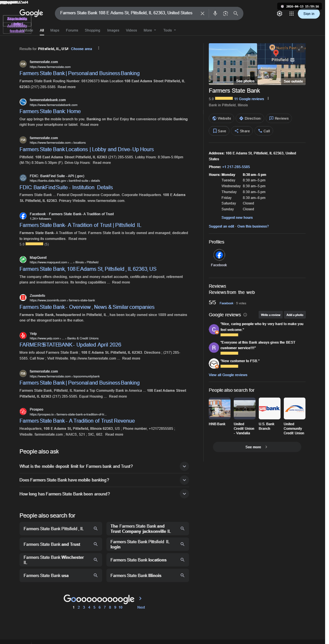Open Facebook profile icon
Viewport: 329px width, 644px height.
tap(219, 255)
